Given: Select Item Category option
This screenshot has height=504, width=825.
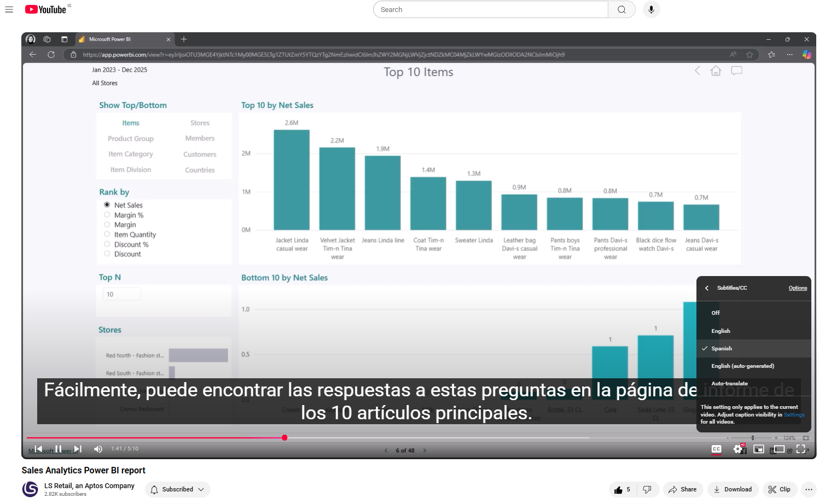Looking at the screenshot, I should (131, 154).
